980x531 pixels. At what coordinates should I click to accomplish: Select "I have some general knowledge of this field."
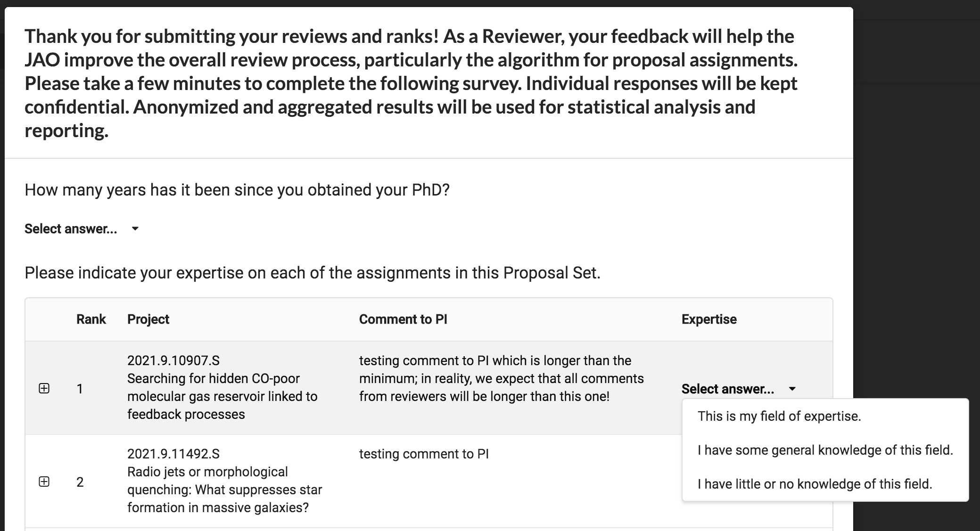(825, 450)
